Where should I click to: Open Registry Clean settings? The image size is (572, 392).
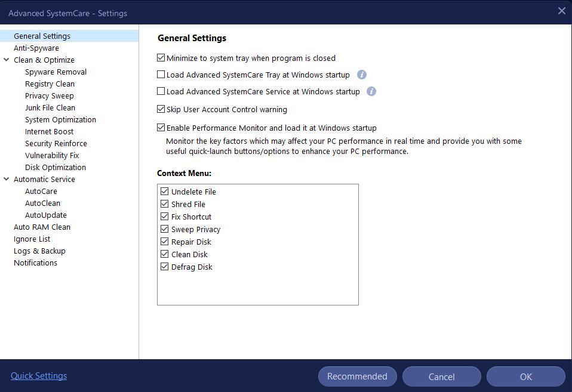50,84
